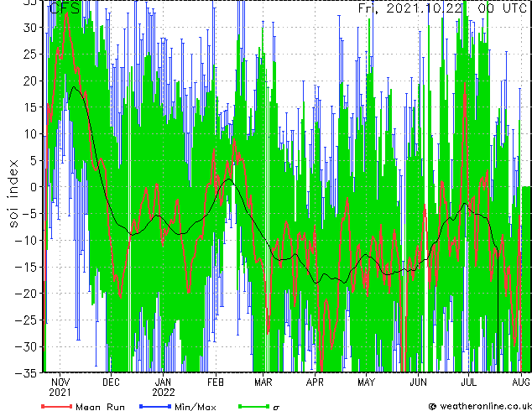Click the y-axis value 20
The width and height of the screenshot is (532, 411).
coord(29,81)
